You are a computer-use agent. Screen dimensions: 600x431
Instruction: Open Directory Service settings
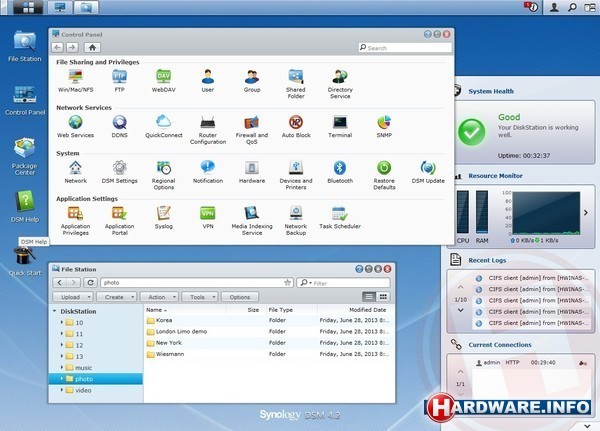click(340, 84)
